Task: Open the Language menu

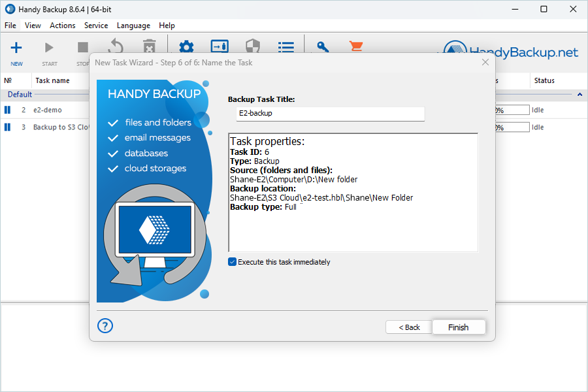Action: tap(133, 25)
